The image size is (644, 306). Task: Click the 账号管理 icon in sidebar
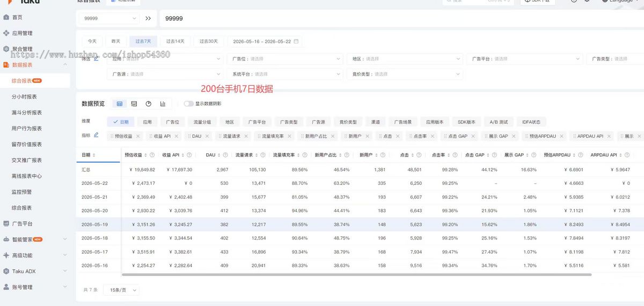6,287
